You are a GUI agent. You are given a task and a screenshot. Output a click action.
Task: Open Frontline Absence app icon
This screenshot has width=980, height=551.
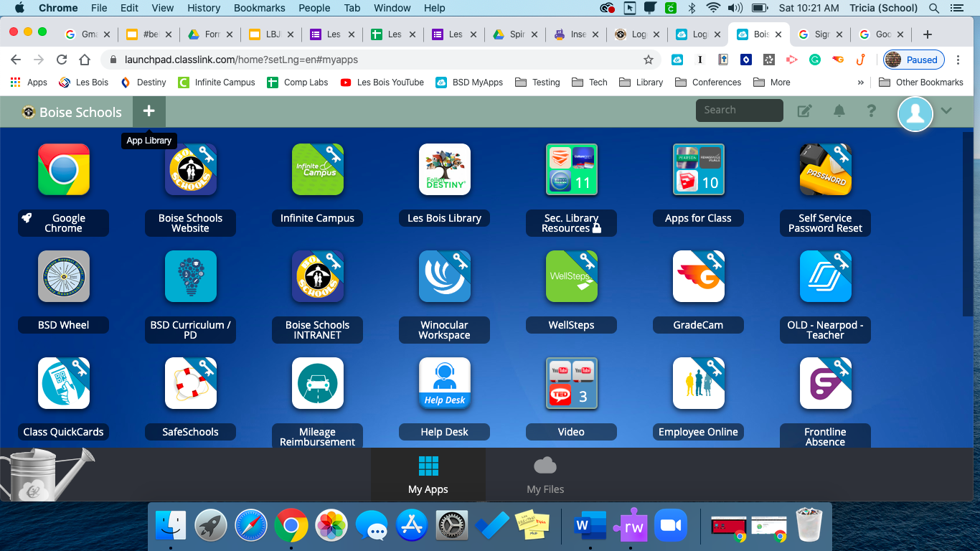tap(826, 383)
